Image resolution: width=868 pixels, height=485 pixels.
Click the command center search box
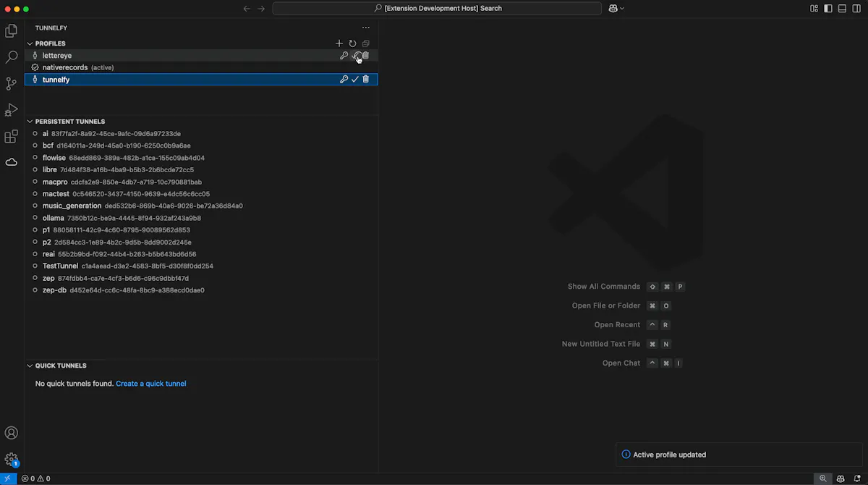[x=437, y=9]
